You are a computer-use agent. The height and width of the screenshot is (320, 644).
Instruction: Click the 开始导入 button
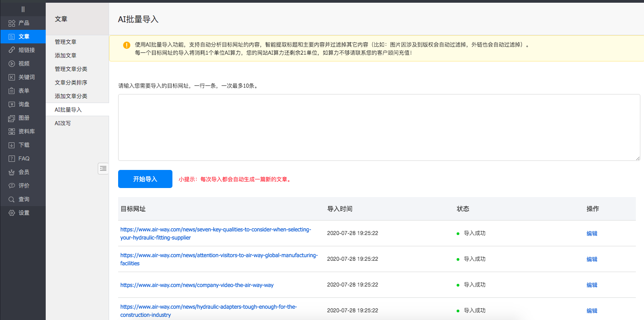(145, 179)
